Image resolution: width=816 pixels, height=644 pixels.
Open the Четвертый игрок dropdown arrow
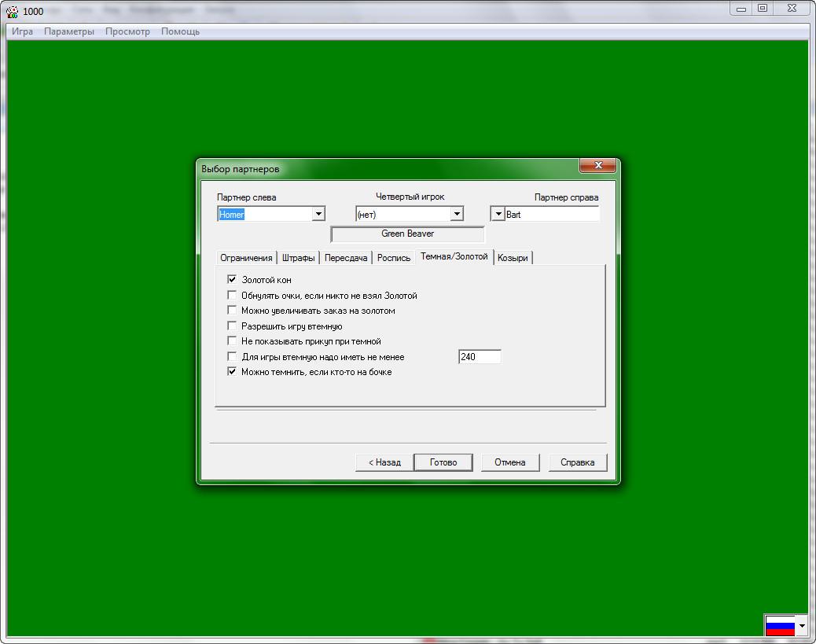click(457, 213)
